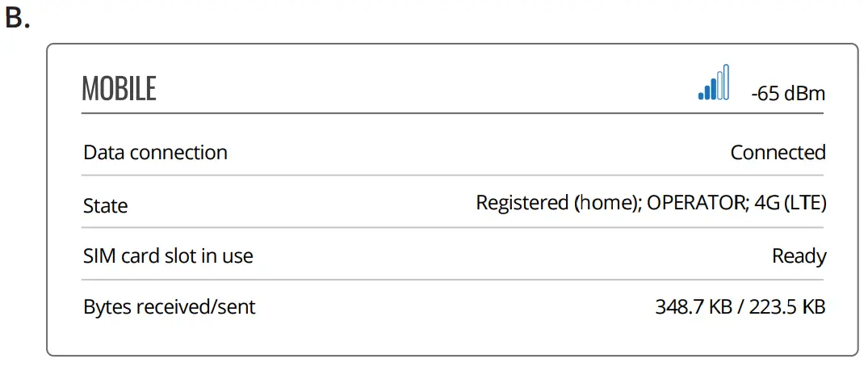This screenshot has width=868, height=367.
Task: Click the second filled signal bar
Action: pos(706,92)
